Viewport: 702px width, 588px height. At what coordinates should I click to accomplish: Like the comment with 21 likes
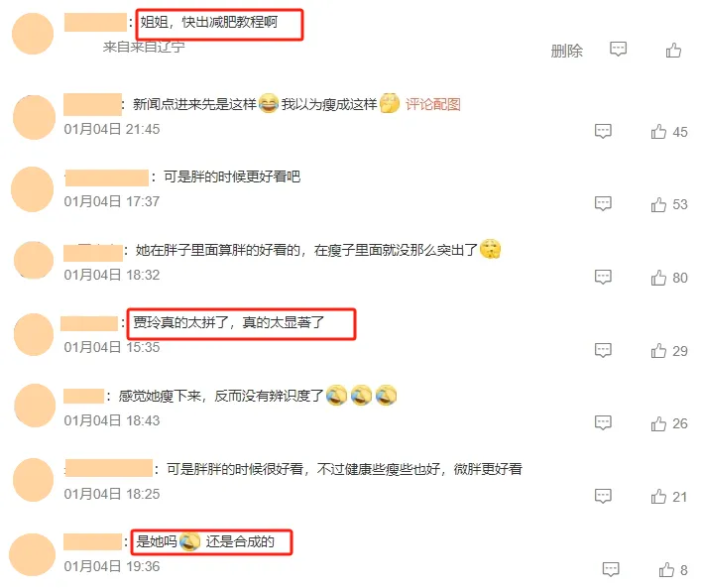[658, 497]
